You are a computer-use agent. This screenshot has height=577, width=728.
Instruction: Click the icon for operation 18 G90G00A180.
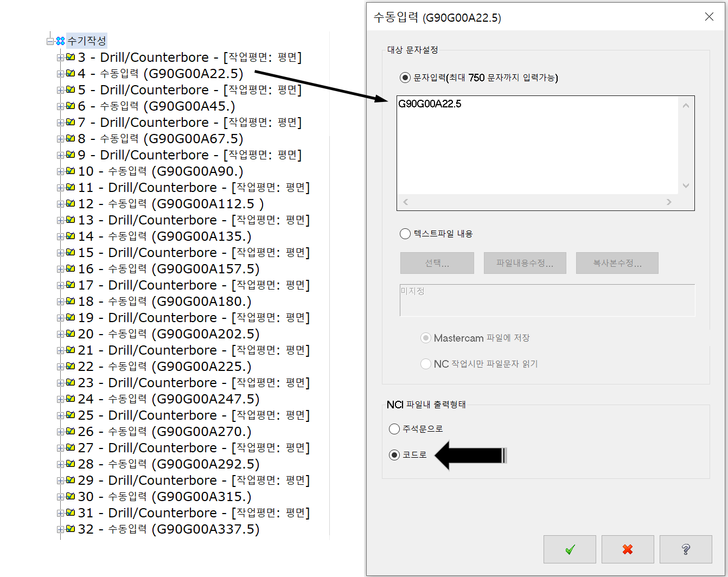tap(71, 301)
